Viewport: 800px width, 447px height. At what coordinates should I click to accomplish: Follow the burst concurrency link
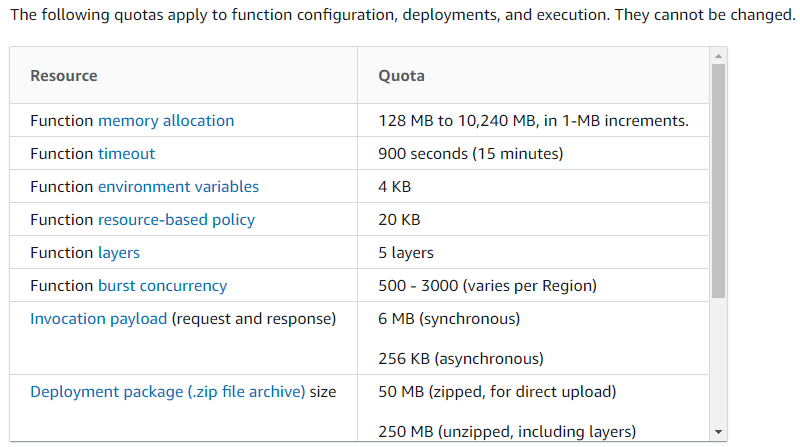click(162, 286)
